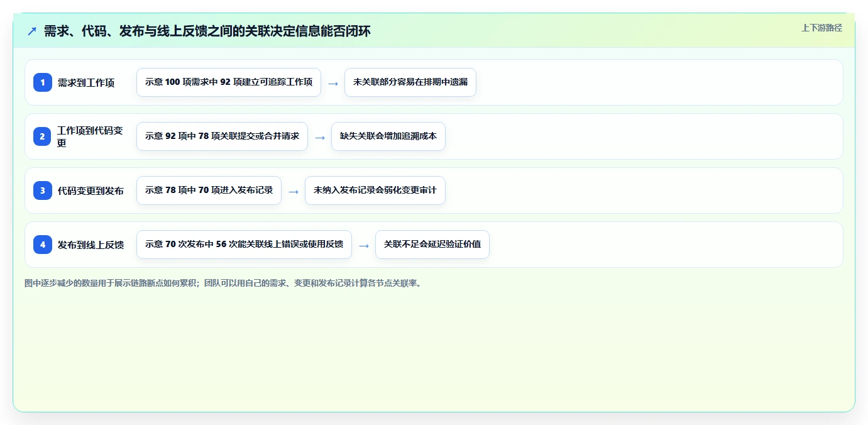Click step number badge 2
The image size is (868, 425).
coord(43,136)
